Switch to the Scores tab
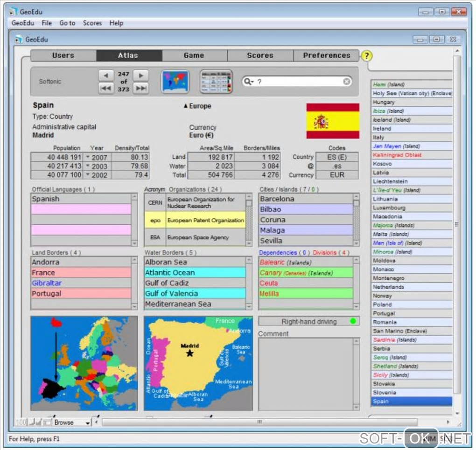 260,55
